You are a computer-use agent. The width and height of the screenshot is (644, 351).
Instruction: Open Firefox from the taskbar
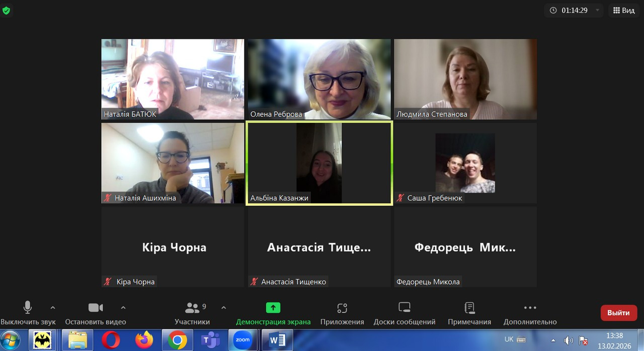click(x=144, y=340)
